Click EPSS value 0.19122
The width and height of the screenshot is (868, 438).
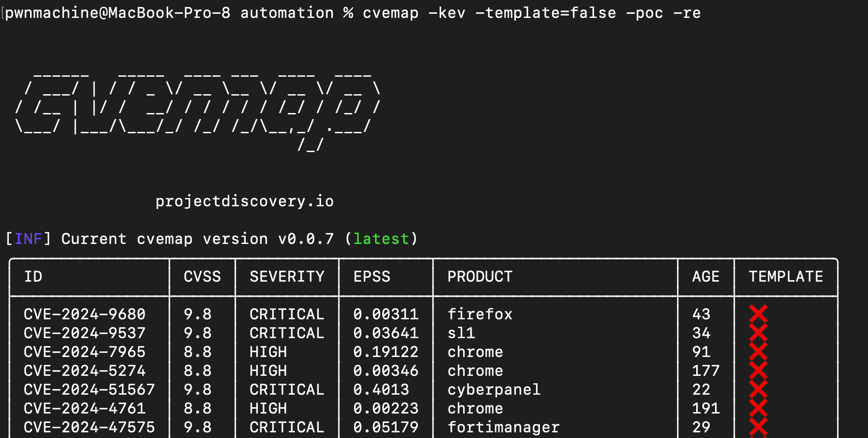click(386, 352)
